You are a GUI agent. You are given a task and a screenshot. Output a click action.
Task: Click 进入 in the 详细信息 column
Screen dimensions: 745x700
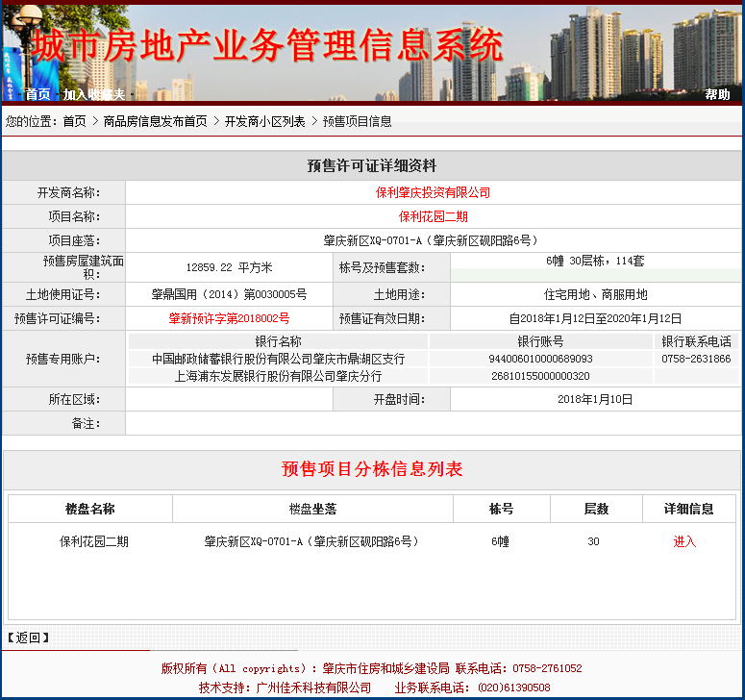[684, 541]
